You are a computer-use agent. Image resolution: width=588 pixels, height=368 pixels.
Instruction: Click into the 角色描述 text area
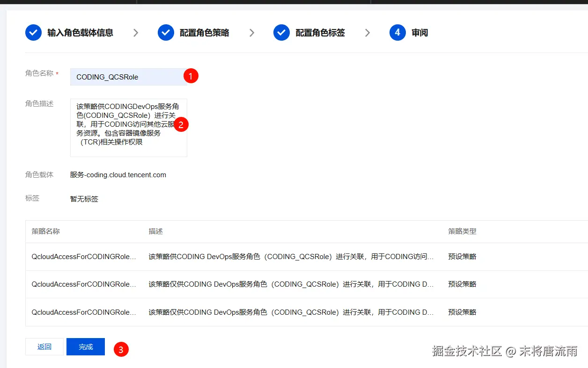click(129, 128)
